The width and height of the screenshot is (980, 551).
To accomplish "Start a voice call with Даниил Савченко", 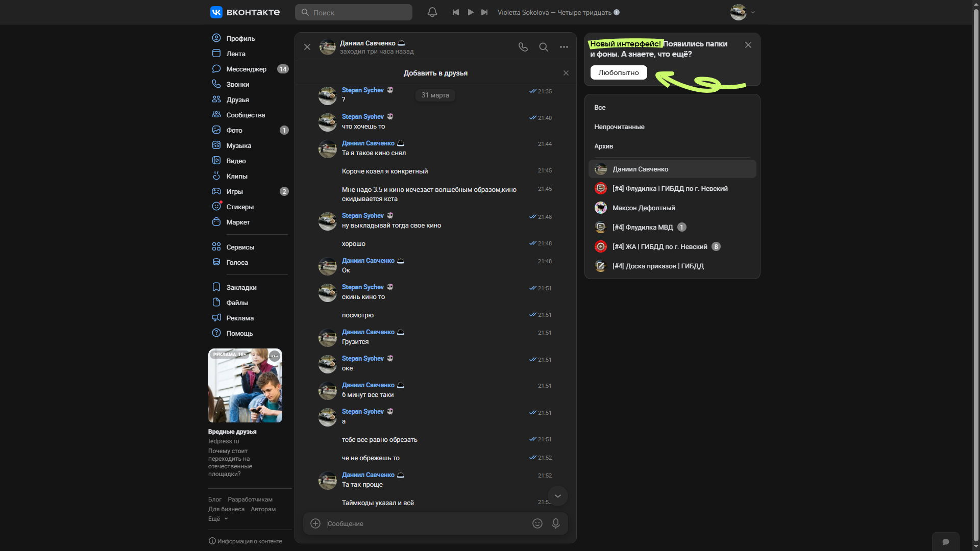I will click(523, 47).
